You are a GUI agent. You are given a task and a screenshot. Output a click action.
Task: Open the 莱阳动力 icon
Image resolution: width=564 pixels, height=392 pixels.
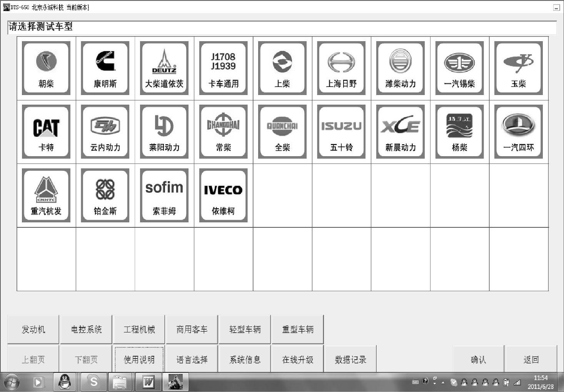164,132
